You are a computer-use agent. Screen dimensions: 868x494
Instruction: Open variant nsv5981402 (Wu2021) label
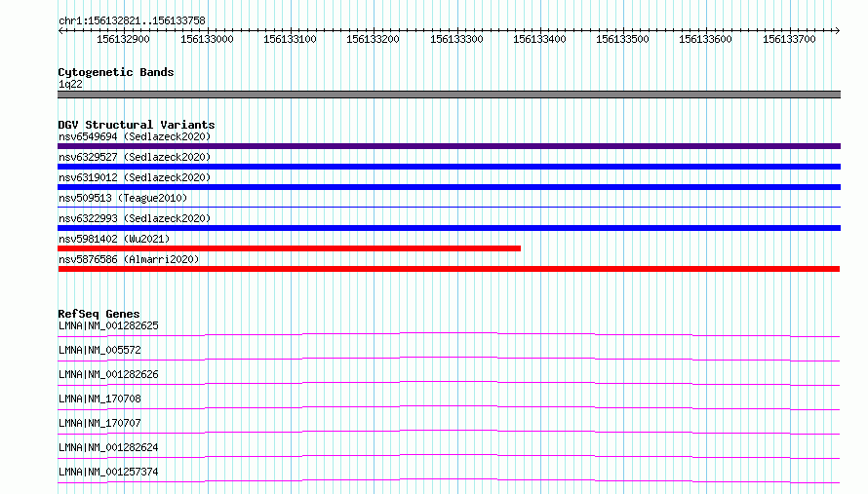click(x=114, y=239)
